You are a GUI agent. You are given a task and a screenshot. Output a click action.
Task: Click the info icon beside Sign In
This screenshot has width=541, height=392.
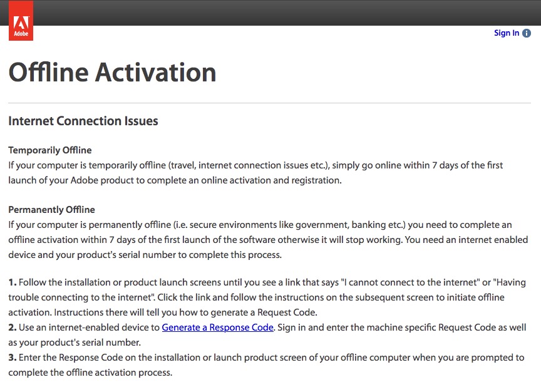[x=527, y=33]
